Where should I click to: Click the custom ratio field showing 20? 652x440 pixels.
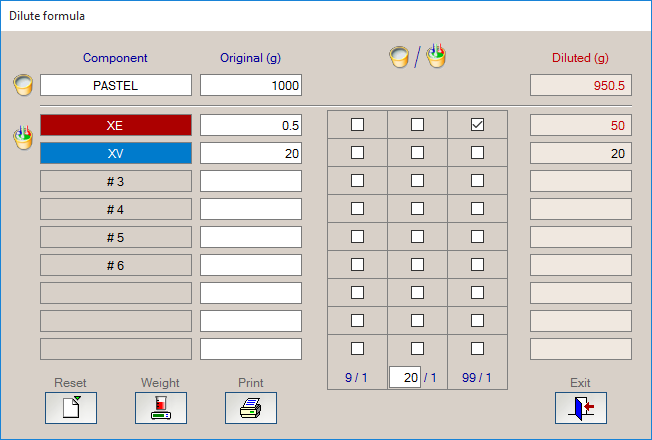[405, 377]
